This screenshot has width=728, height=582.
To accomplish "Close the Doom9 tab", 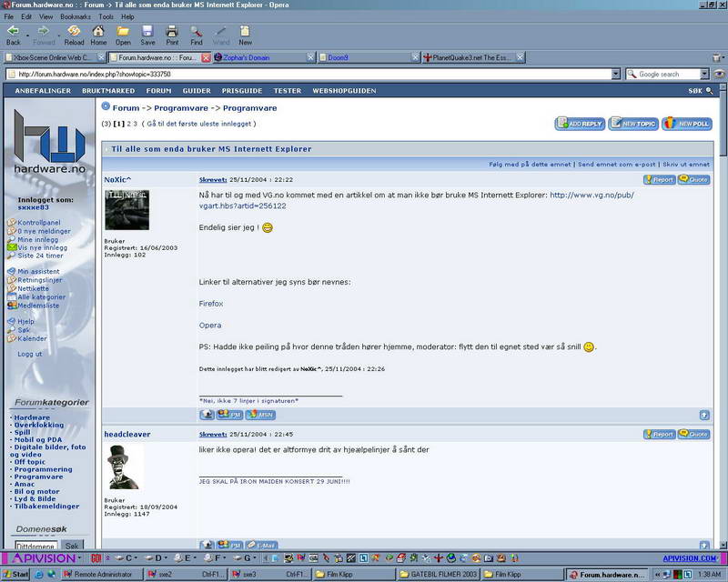I will (416, 57).
